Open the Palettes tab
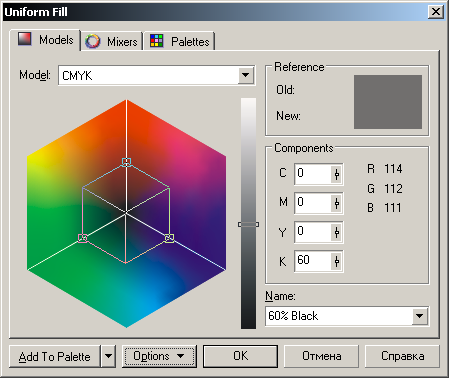The width and height of the screenshot is (449, 378). coord(180,42)
